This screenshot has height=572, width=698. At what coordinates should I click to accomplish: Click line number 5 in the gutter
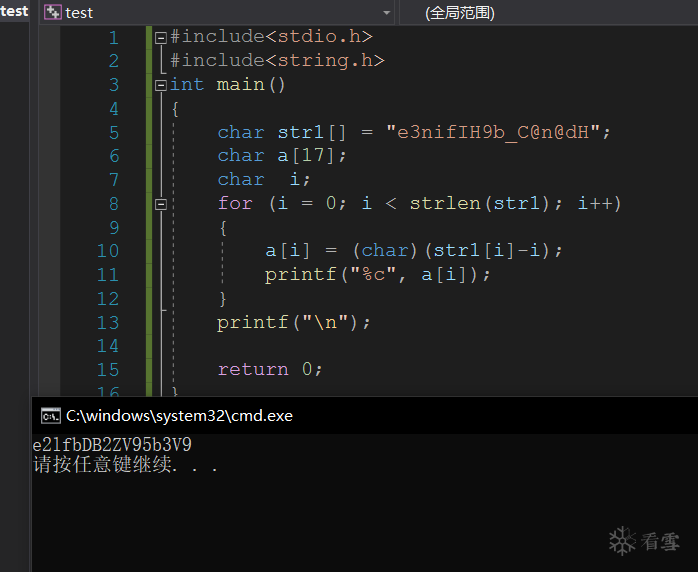tap(113, 132)
